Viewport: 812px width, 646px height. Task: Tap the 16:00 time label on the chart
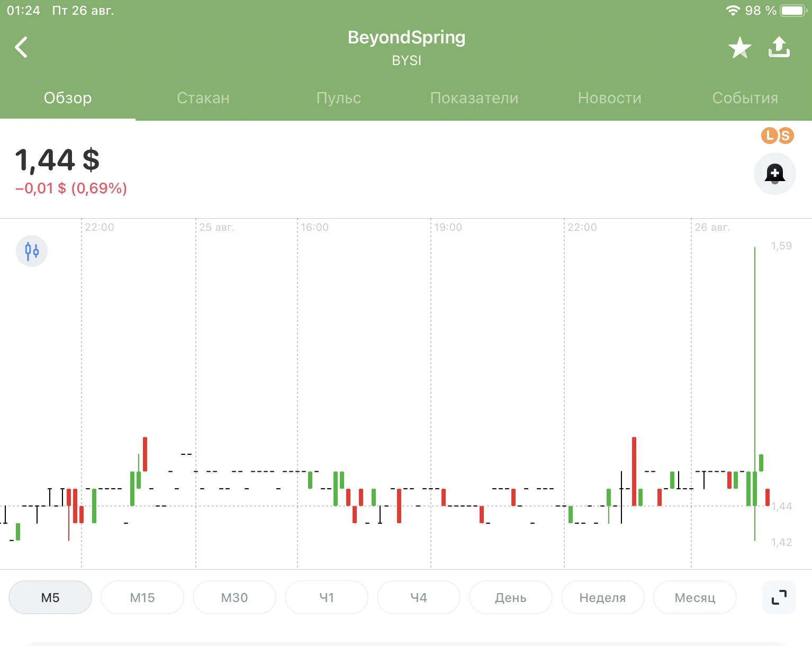pos(315,227)
